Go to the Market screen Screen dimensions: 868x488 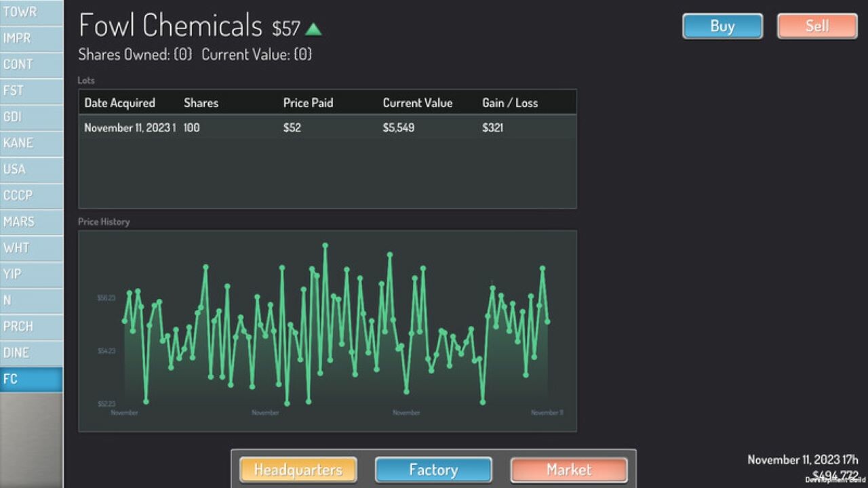[569, 470]
